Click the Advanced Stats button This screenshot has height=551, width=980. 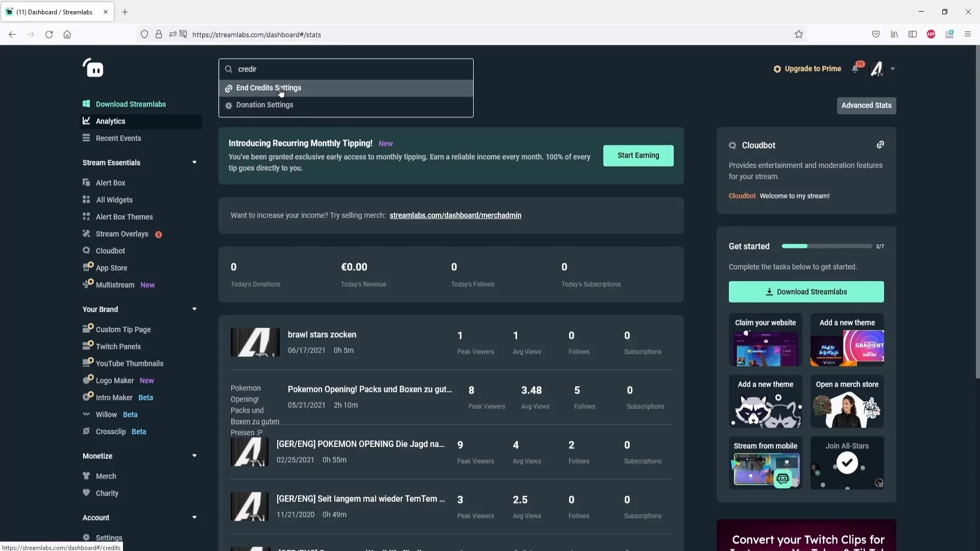866,105
